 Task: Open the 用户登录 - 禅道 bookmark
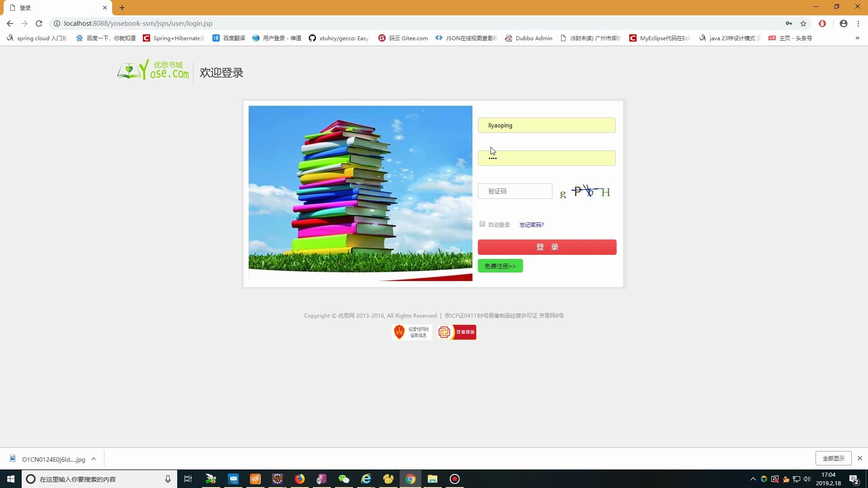click(277, 38)
